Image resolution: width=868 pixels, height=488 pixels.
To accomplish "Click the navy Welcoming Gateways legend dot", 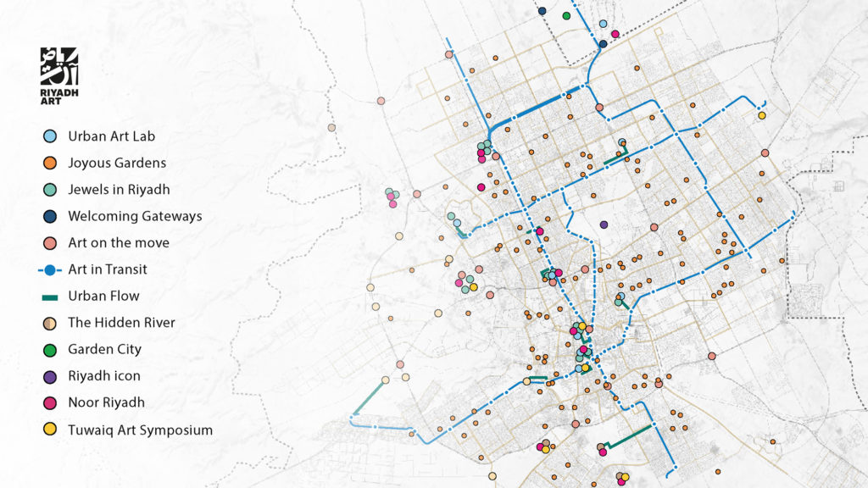I will coord(50,216).
